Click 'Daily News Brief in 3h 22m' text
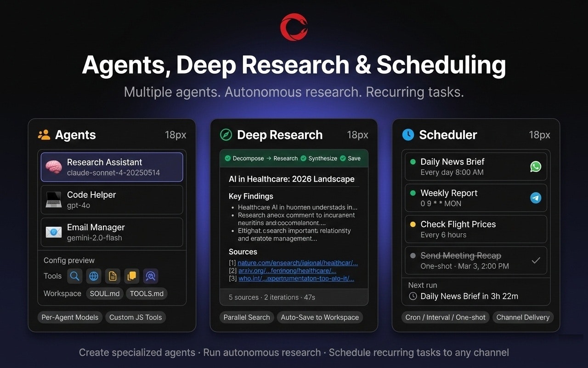 pos(469,296)
